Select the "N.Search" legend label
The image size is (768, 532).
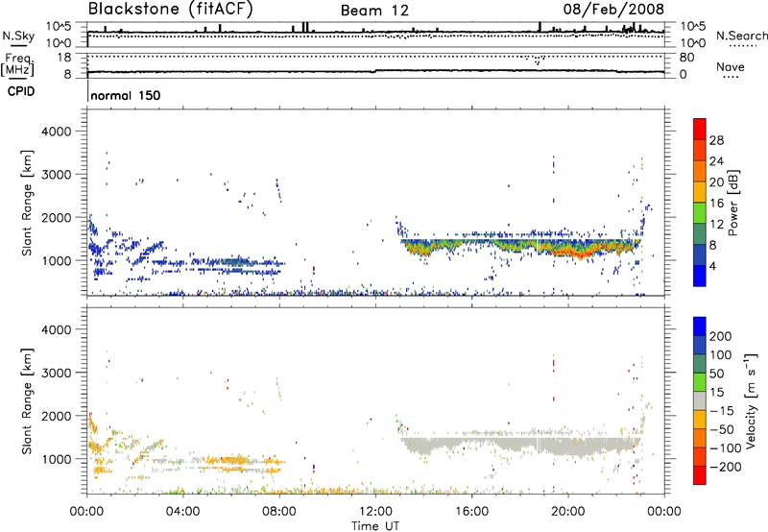pyautogui.click(x=742, y=36)
